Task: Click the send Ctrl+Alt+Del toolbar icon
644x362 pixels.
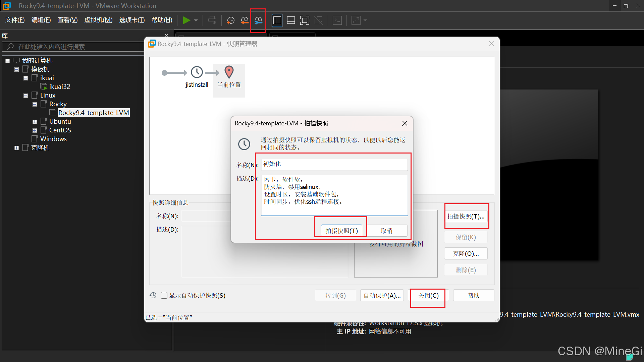Action: pyautogui.click(x=212, y=20)
